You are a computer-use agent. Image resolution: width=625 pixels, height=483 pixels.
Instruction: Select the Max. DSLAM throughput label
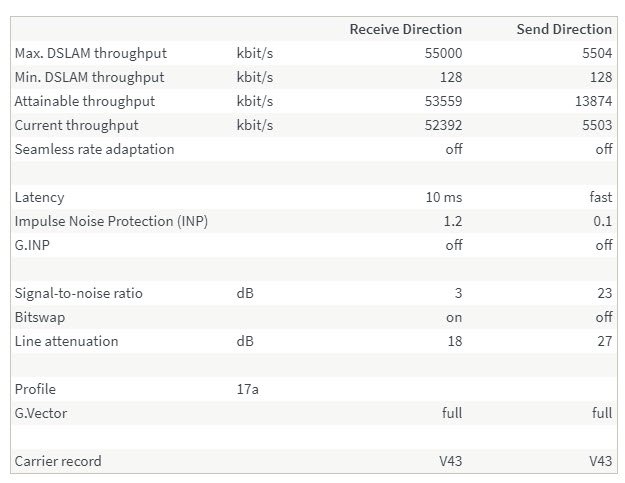pyautogui.click(x=91, y=53)
